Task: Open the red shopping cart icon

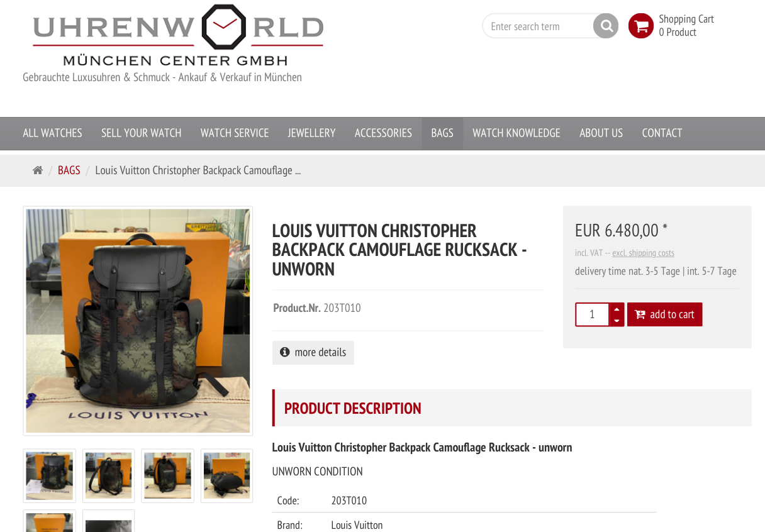Action: [x=640, y=26]
